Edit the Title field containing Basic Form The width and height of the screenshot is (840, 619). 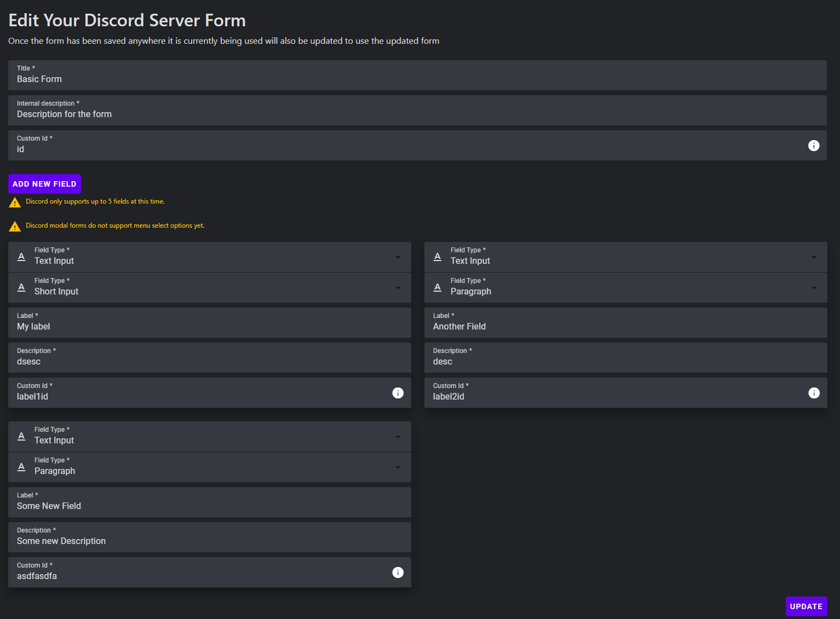pyautogui.click(x=417, y=76)
